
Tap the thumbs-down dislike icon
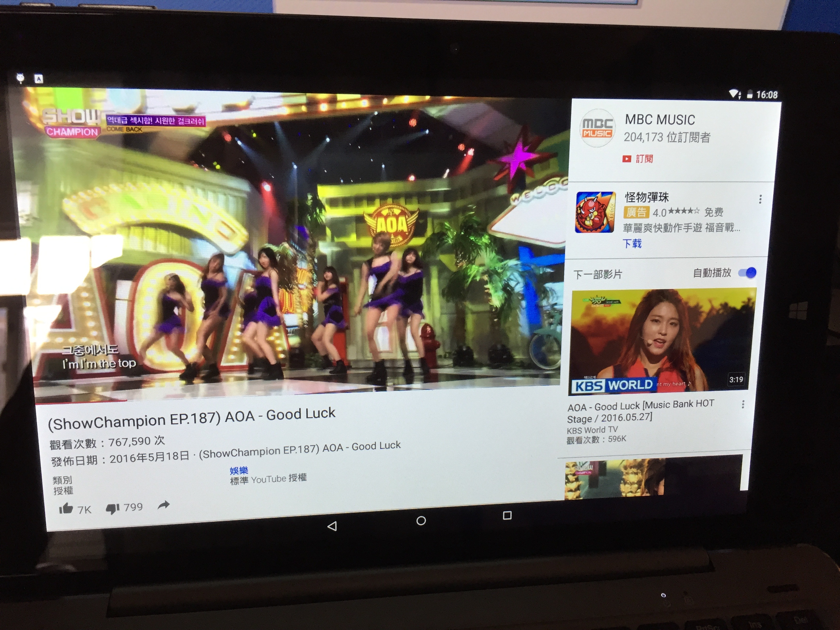(113, 509)
